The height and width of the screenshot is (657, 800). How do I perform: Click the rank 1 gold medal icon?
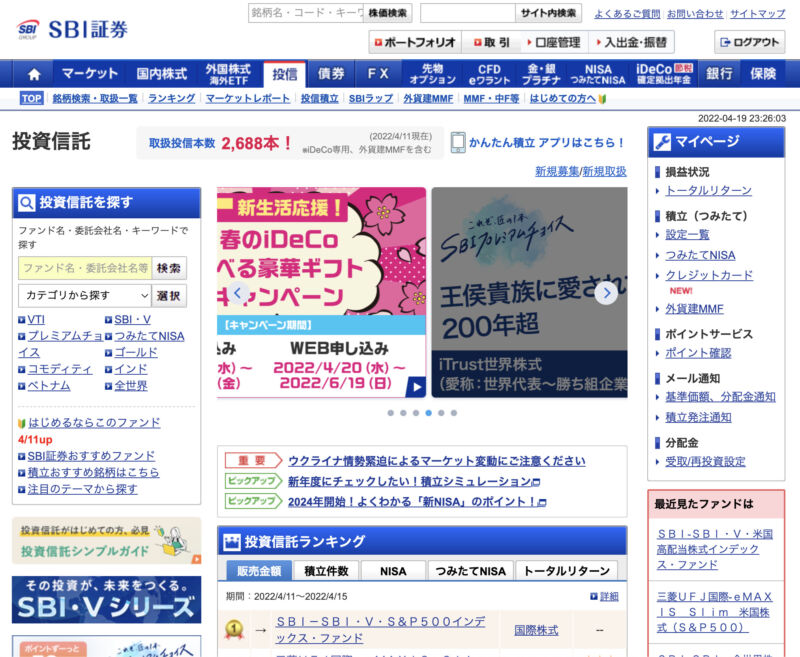click(x=234, y=629)
